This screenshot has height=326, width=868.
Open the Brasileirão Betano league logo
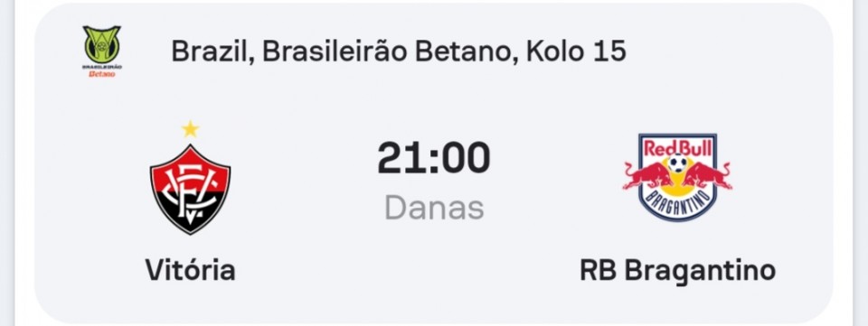pos(102,51)
